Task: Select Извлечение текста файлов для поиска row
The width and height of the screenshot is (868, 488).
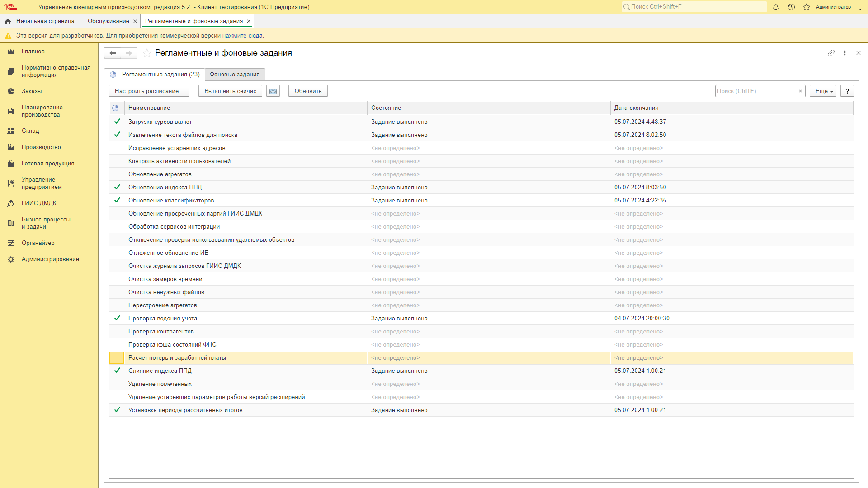Action: [x=481, y=135]
